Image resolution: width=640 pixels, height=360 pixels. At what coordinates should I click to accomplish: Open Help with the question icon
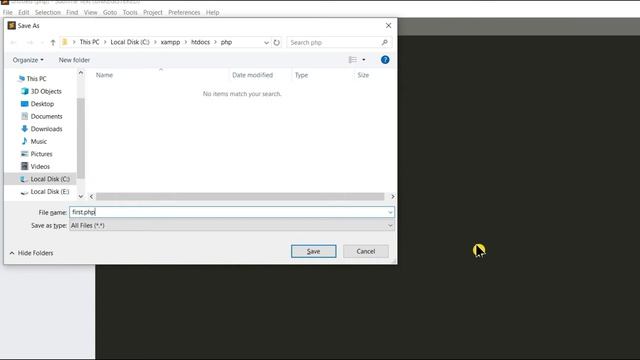tap(385, 60)
